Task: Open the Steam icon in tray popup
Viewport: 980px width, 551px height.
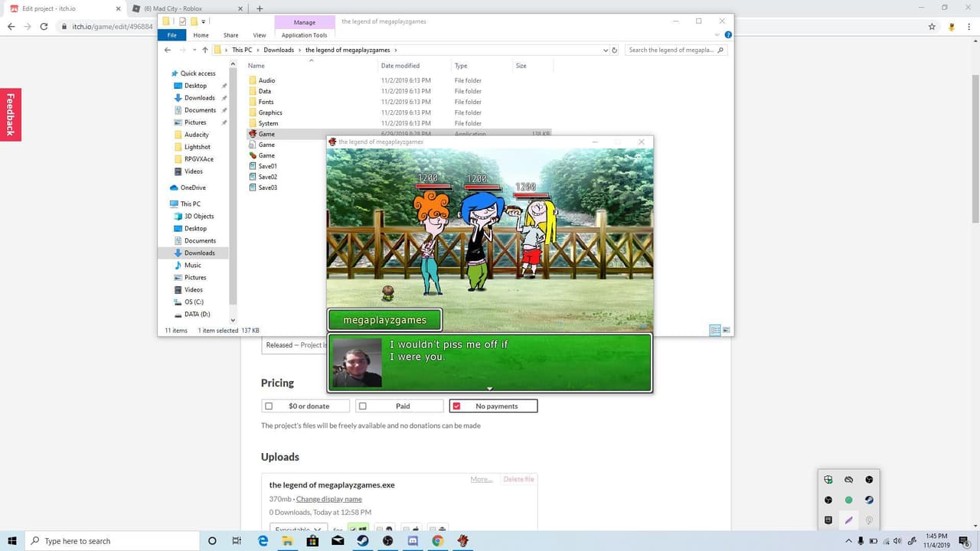Action: pos(869,500)
